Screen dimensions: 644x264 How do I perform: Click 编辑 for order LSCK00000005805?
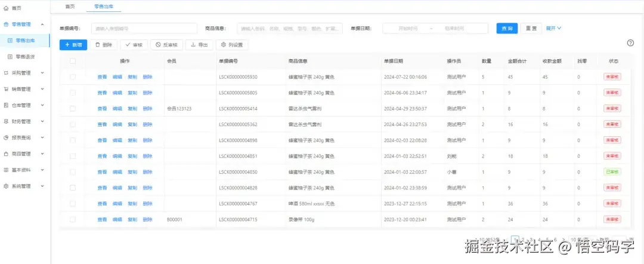tap(117, 93)
